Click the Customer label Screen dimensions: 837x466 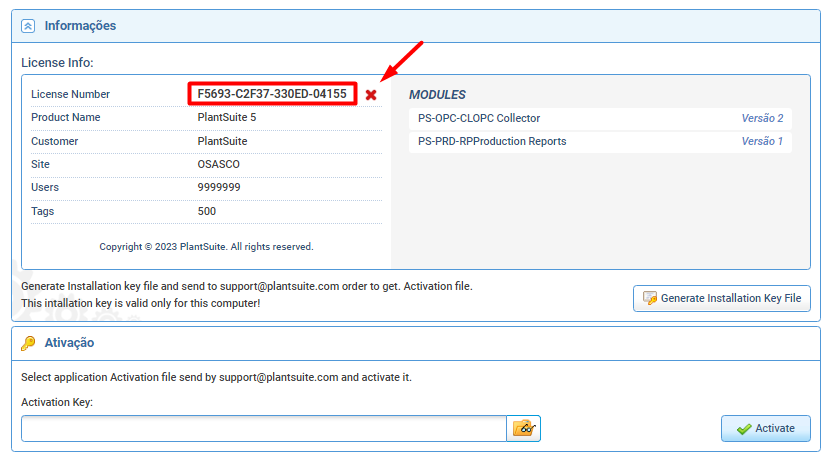(x=54, y=141)
